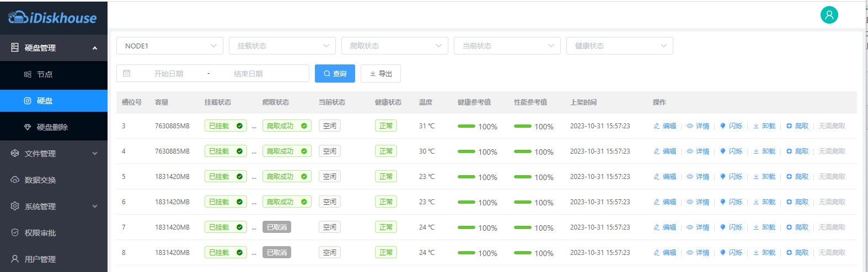This screenshot has width=868, height=272.
Task: Start crawl for slot 7 disk
Action: click(797, 227)
